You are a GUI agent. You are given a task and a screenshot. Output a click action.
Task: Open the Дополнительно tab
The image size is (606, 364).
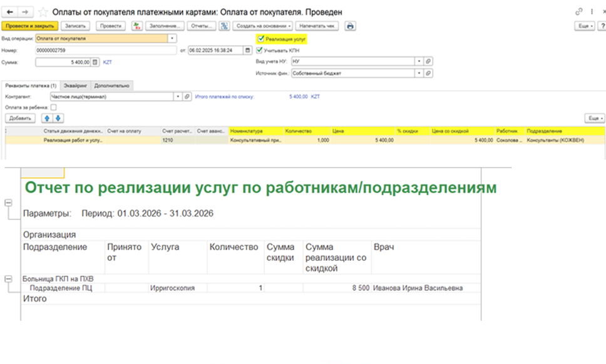point(111,86)
